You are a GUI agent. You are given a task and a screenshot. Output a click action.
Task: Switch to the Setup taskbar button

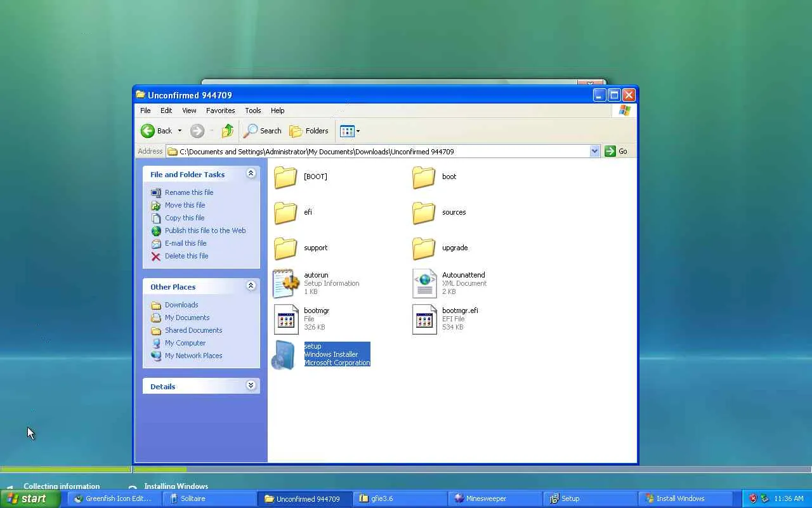tap(590, 498)
